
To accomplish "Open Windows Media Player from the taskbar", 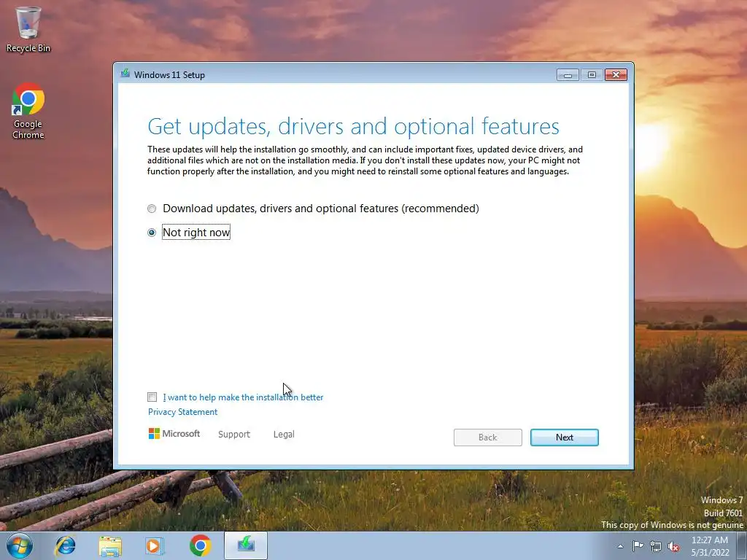I will (x=155, y=546).
